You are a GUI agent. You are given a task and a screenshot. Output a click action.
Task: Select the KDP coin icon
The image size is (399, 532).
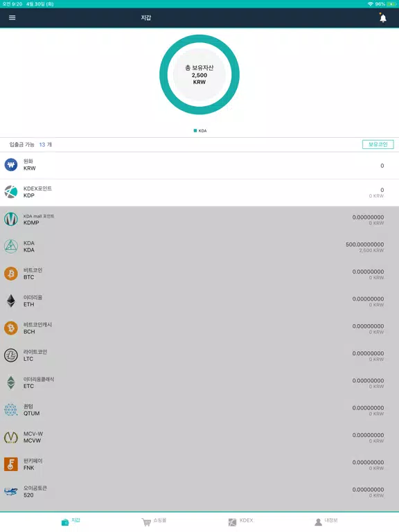(11, 192)
